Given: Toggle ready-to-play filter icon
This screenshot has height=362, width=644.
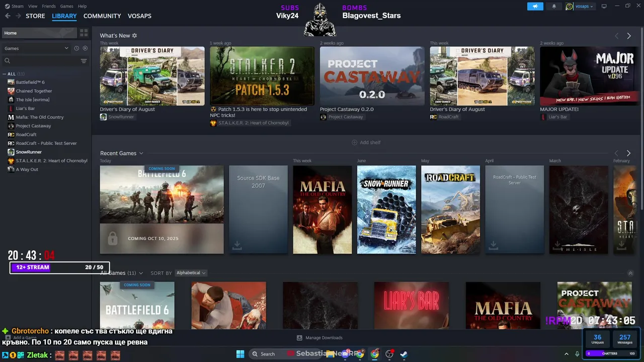Looking at the screenshot, I should 85,48.
